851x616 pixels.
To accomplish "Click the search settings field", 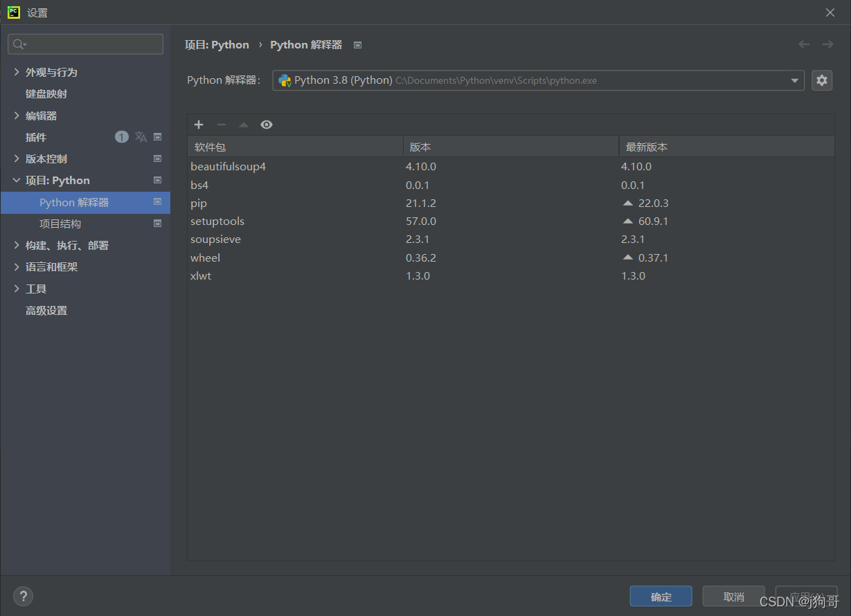I will point(86,44).
